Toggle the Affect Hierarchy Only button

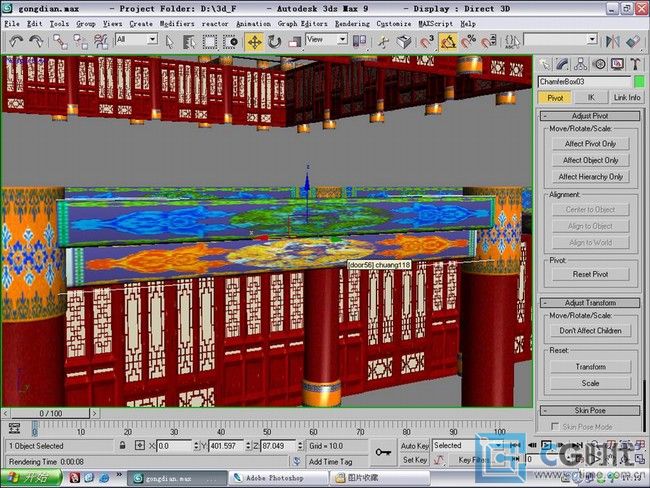pos(590,177)
